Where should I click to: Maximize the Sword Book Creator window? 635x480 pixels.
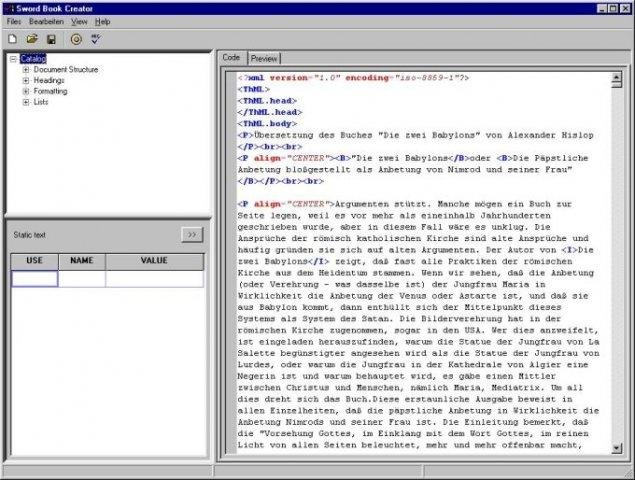click(x=613, y=9)
